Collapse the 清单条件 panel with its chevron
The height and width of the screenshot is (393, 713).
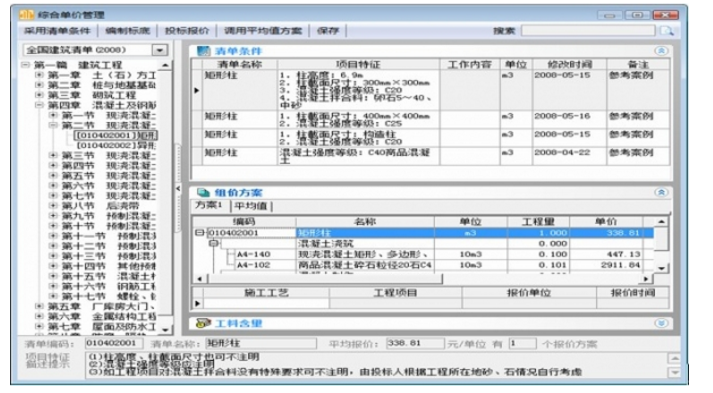[x=661, y=50]
